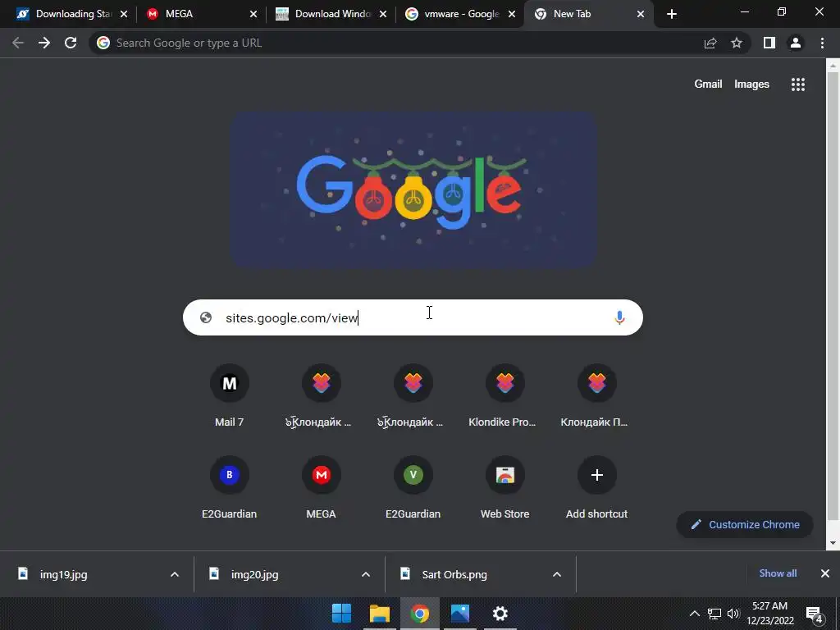
Task: Expand options for img20.jpg download
Action: pyautogui.click(x=366, y=574)
